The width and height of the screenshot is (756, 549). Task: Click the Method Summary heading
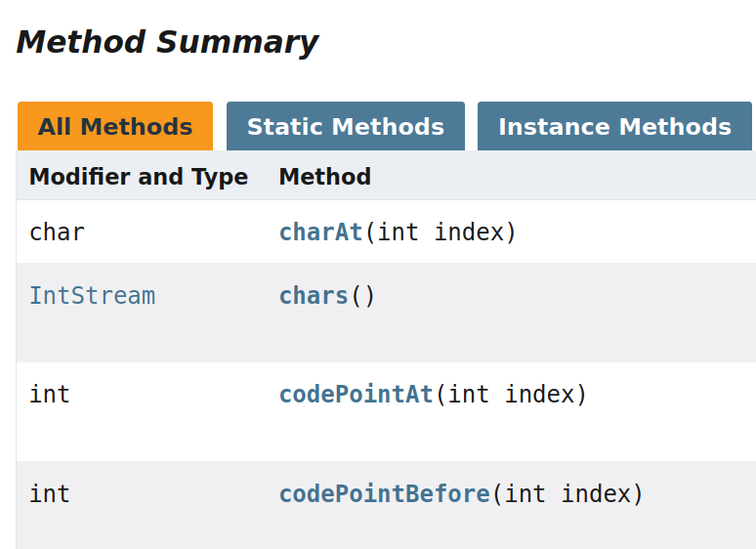[x=167, y=42]
